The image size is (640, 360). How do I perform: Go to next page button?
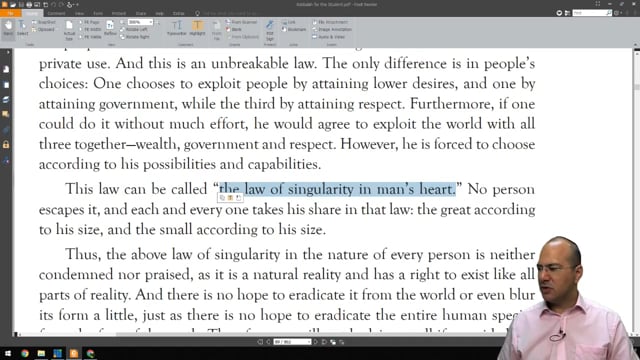[316, 342]
